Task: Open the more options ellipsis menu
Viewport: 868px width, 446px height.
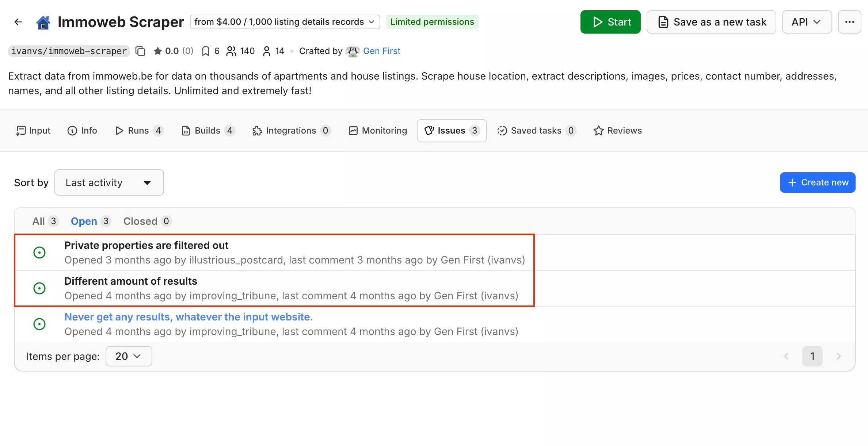Action: click(849, 22)
